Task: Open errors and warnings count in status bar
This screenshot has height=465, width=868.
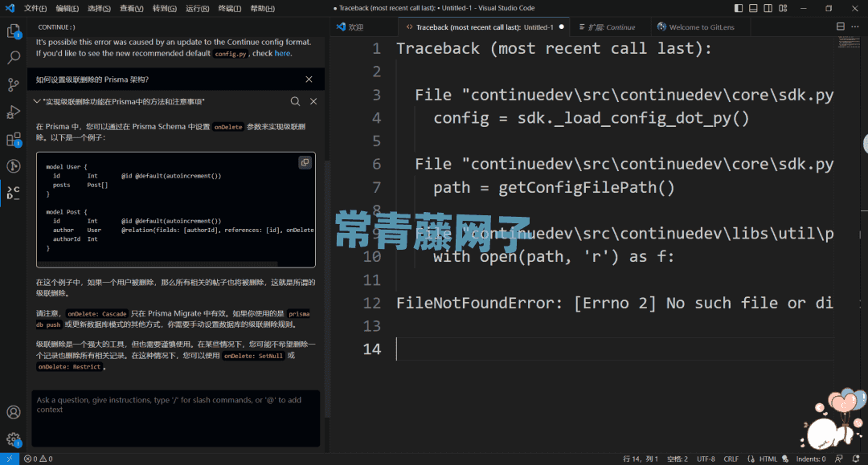Action: pyautogui.click(x=39, y=459)
